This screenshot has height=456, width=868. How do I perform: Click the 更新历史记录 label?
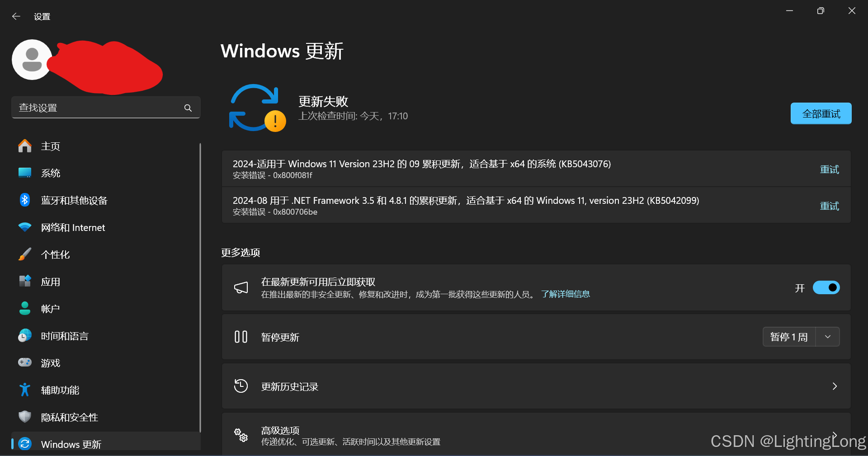pyautogui.click(x=290, y=387)
